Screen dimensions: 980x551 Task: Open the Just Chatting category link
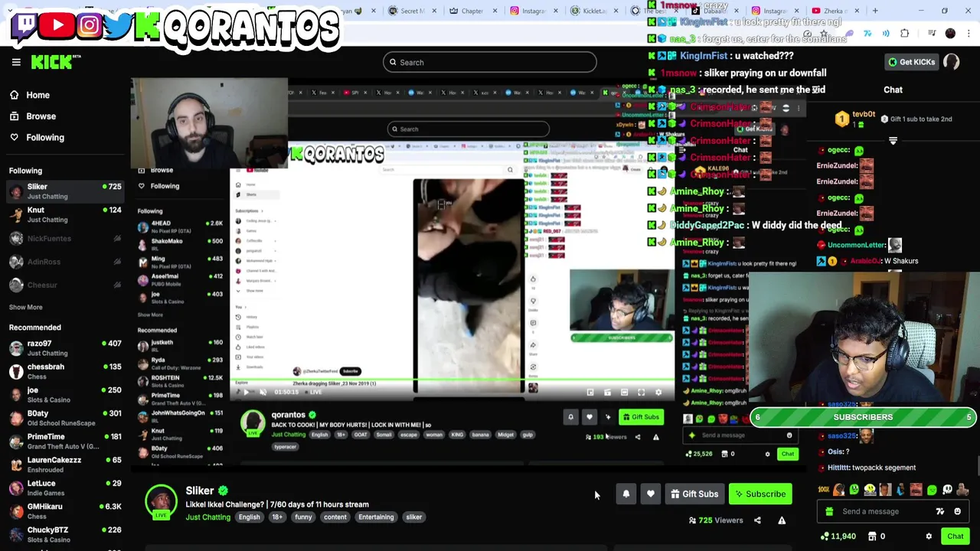[207, 517]
